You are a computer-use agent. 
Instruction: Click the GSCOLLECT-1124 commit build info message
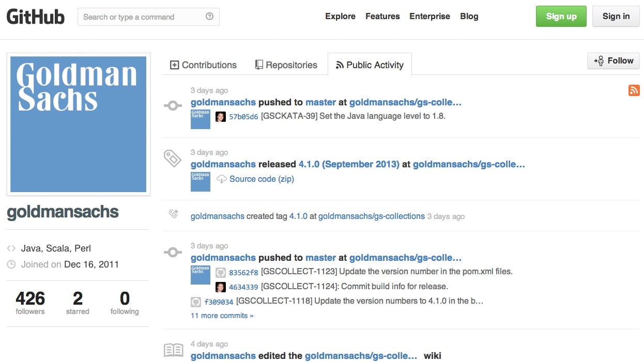(355, 287)
